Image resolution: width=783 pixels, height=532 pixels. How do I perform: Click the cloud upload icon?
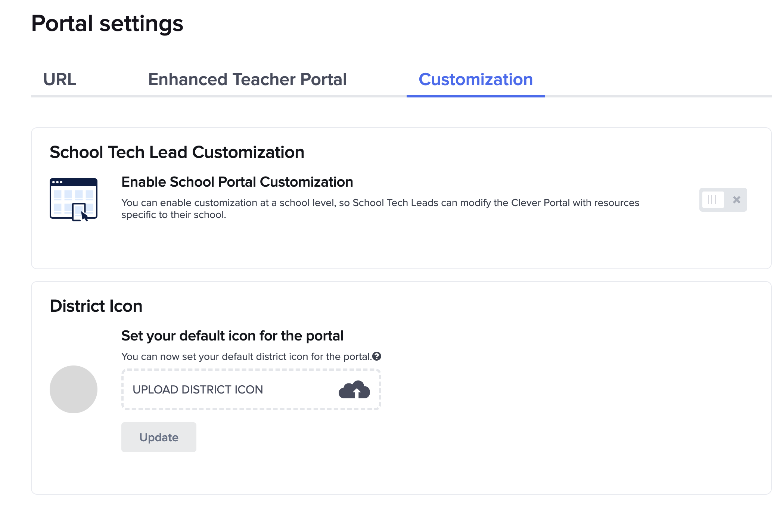coord(354,390)
